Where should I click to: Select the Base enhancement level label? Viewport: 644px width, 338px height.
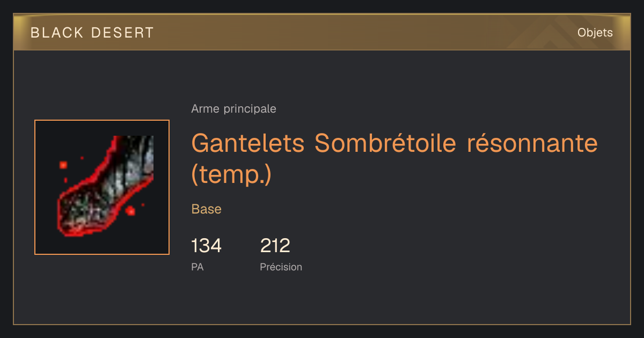point(206,209)
